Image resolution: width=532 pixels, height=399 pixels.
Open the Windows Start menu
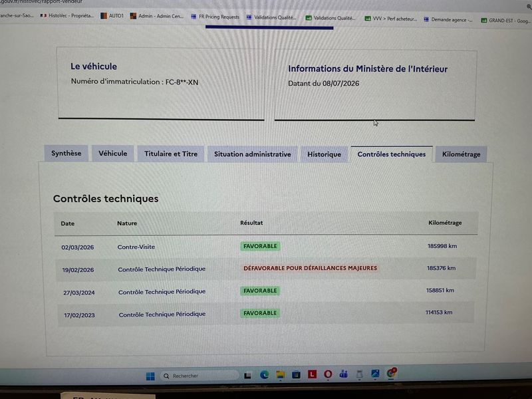[x=150, y=376]
